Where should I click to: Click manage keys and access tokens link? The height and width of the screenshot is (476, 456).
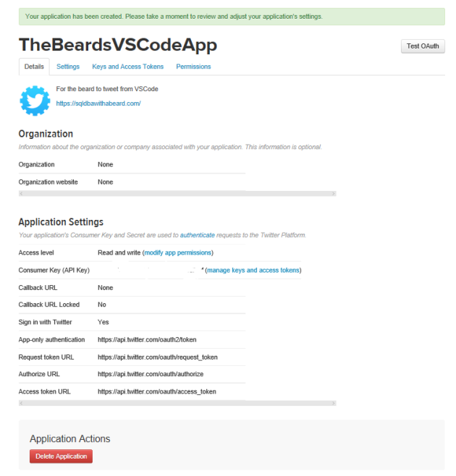253,270
